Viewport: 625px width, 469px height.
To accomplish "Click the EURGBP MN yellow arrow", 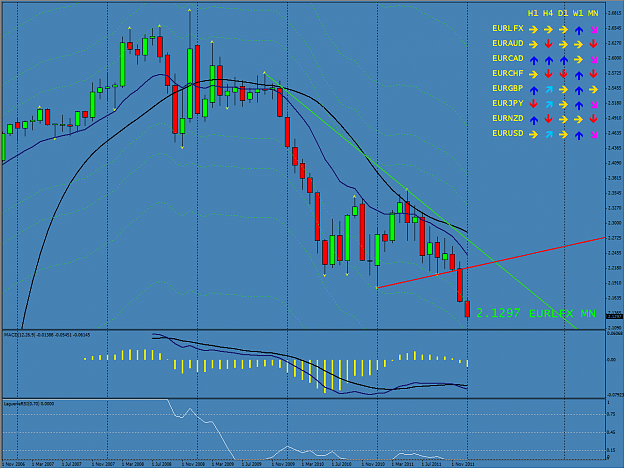I will pyautogui.click(x=594, y=90).
